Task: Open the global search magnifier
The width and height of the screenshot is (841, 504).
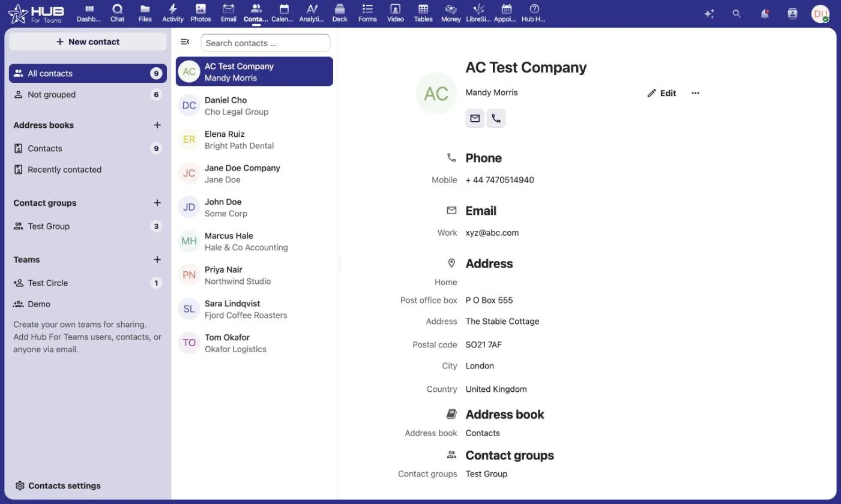Action: pos(737,13)
